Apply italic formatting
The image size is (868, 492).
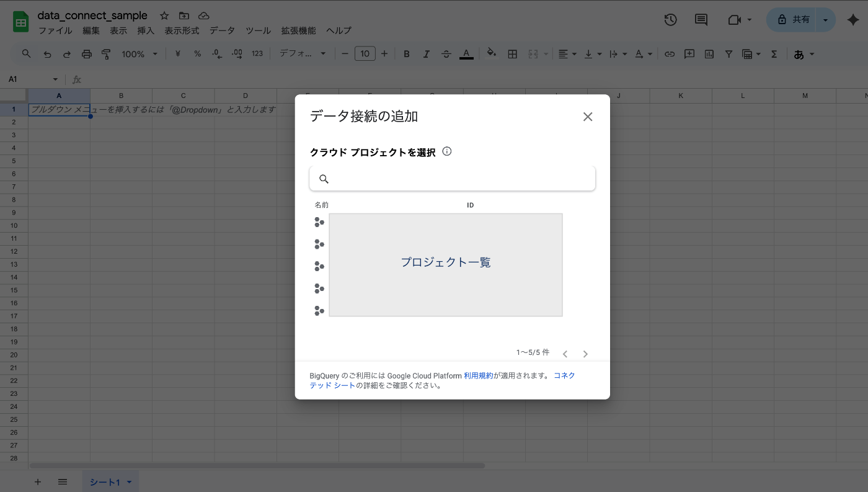[427, 54]
